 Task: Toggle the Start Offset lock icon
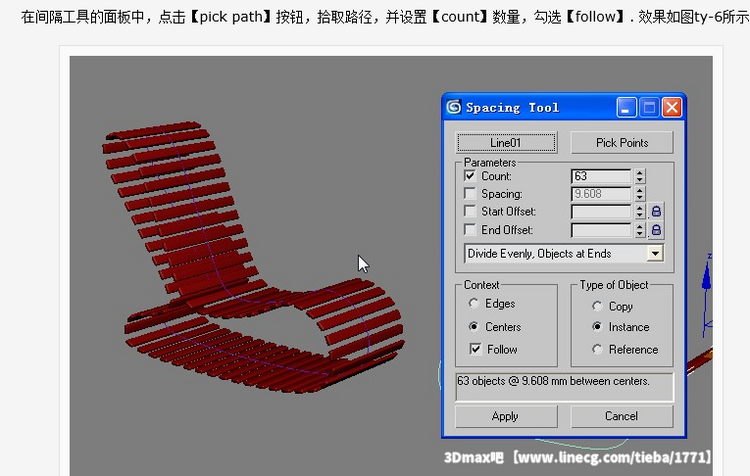656,211
